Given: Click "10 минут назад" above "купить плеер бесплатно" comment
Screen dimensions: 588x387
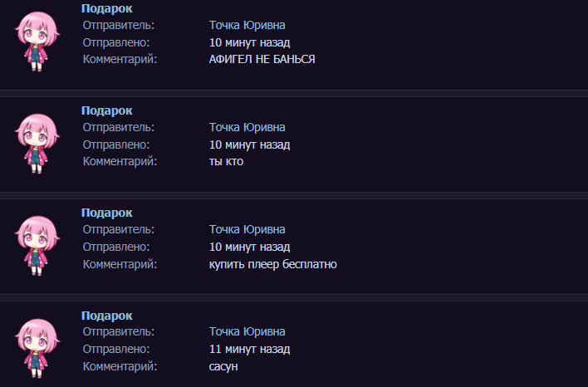Looking at the screenshot, I should tap(249, 247).
